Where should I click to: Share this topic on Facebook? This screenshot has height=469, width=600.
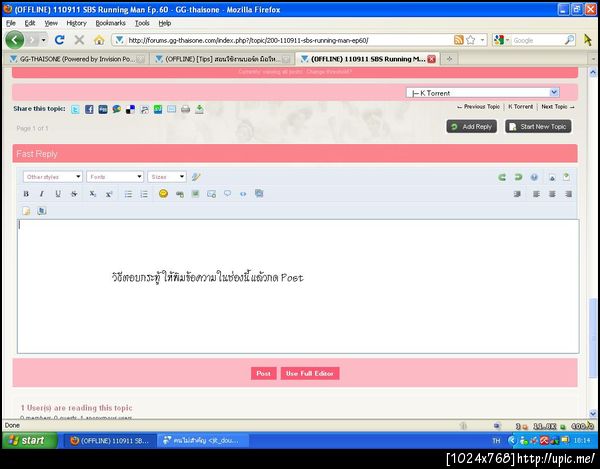click(x=89, y=109)
